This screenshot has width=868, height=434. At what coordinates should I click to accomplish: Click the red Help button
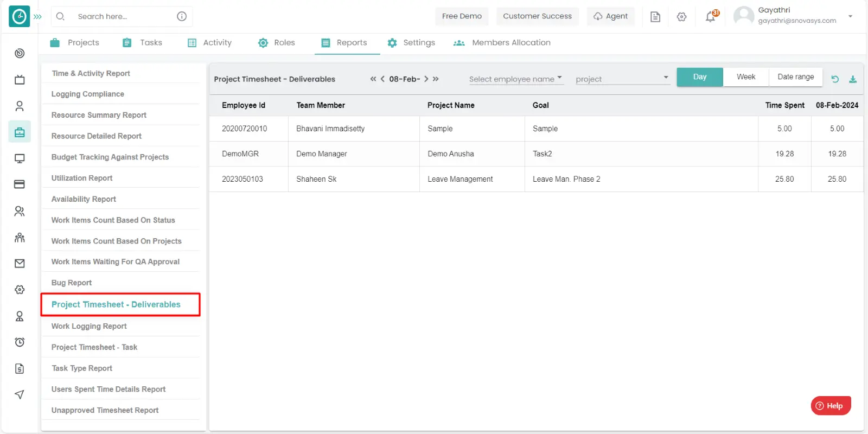point(831,406)
